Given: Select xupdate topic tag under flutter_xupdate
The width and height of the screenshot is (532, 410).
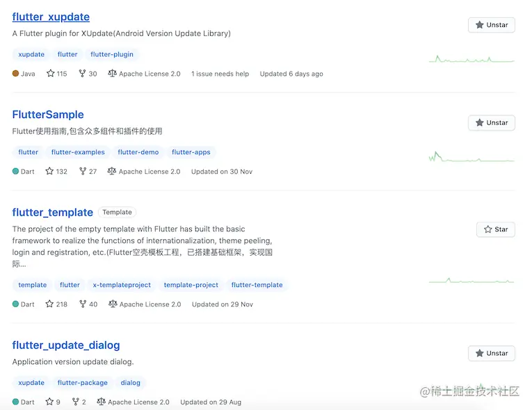Looking at the screenshot, I should [x=31, y=54].
